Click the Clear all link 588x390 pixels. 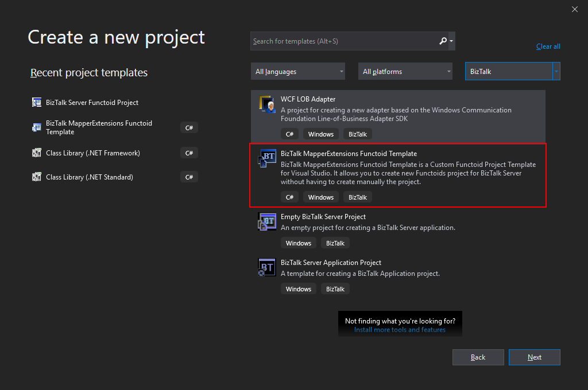(x=548, y=46)
